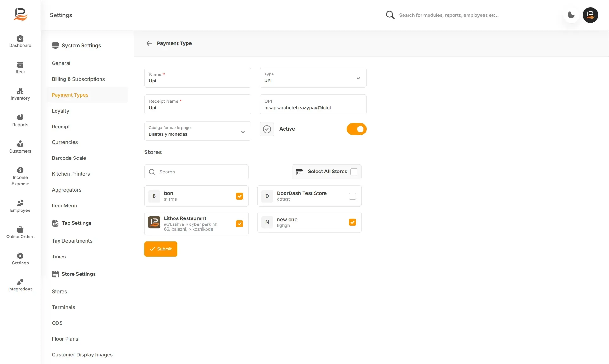Click the company logo at top left
This screenshot has width=609, height=364.
click(21, 15)
